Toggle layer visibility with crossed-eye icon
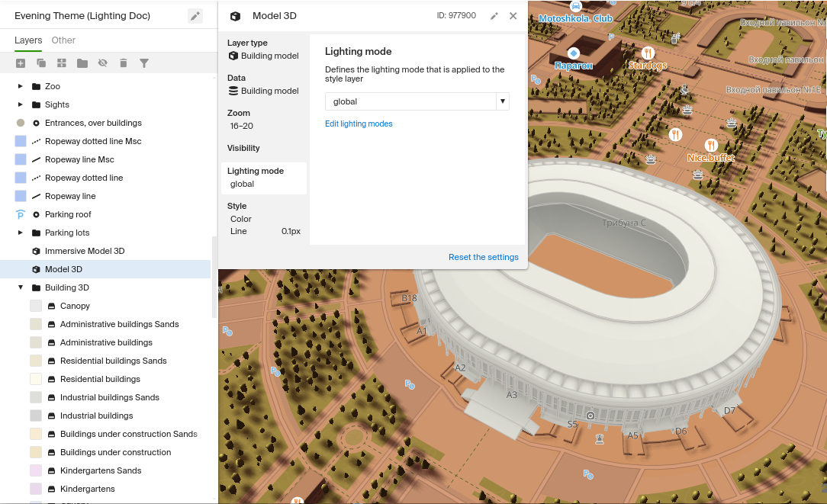827x504 pixels. click(103, 63)
